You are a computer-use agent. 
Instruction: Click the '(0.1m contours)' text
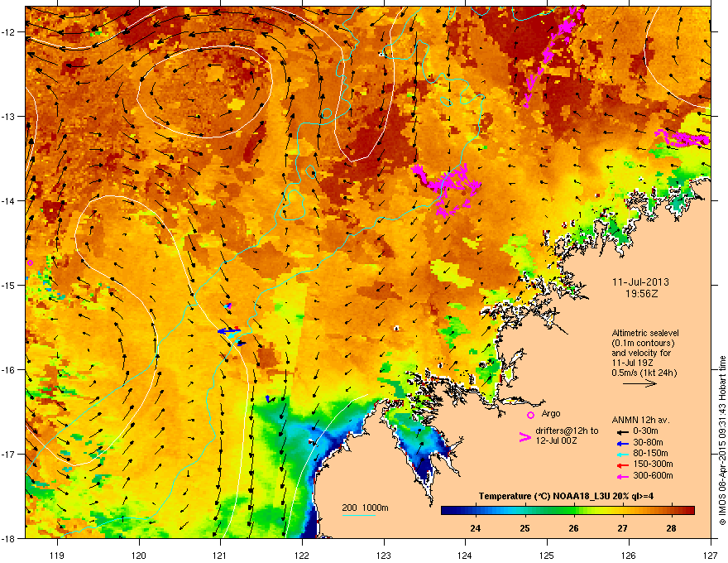[643, 344]
